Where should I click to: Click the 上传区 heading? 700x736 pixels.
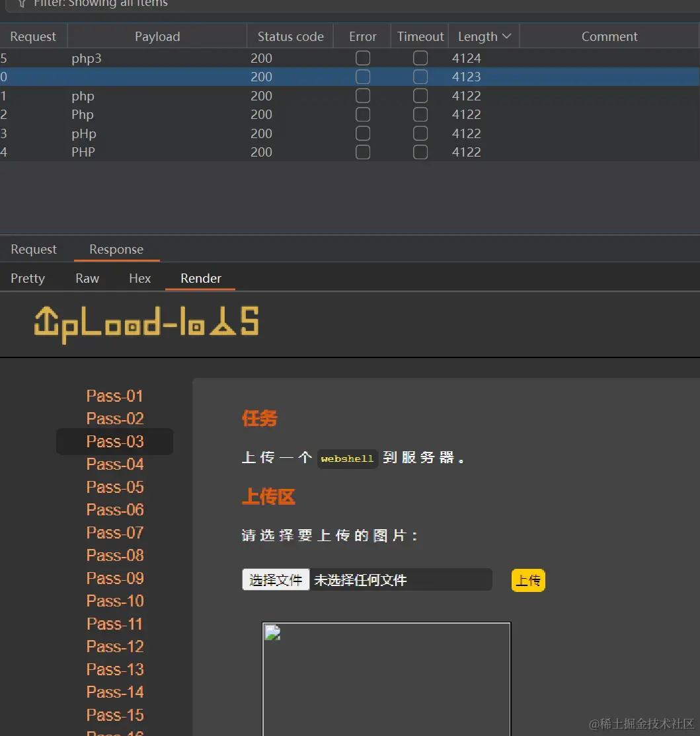pyautogui.click(x=268, y=496)
